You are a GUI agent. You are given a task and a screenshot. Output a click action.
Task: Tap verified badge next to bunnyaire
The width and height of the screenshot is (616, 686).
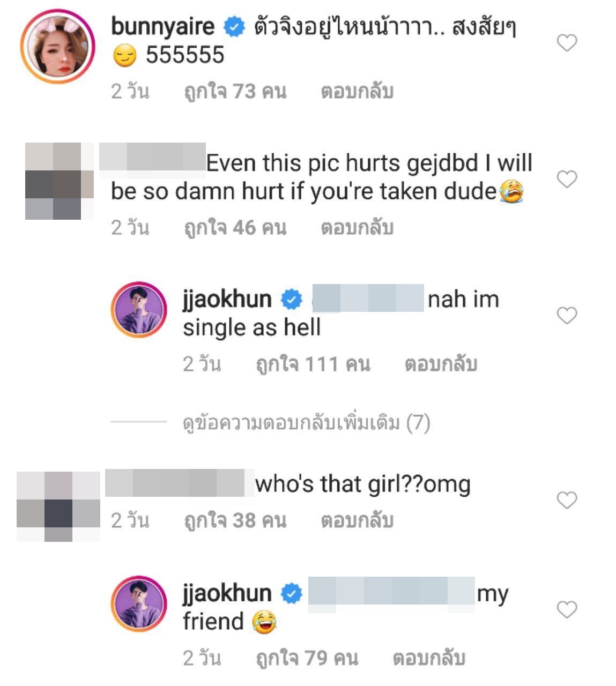[234, 26]
